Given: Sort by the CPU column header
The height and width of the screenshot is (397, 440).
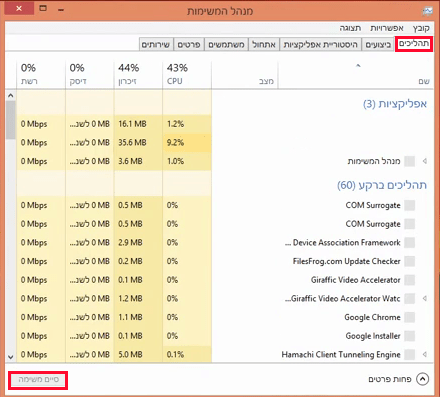Looking at the screenshot, I should (x=187, y=74).
